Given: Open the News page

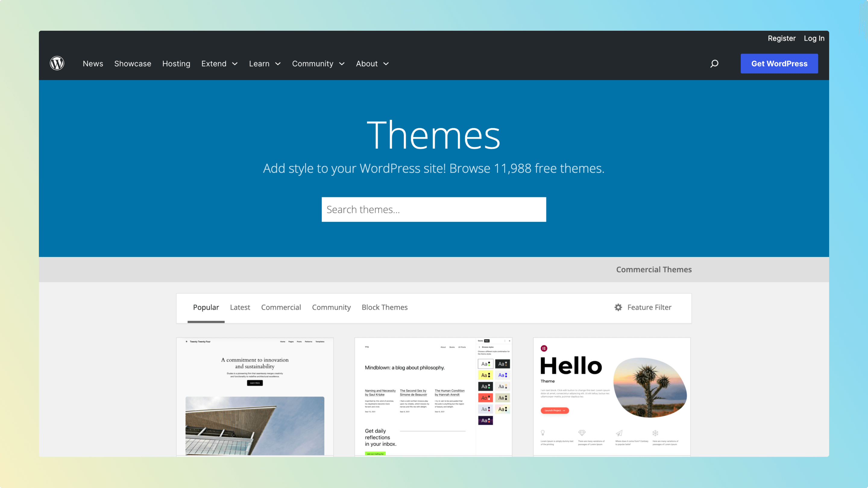Looking at the screenshot, I should pyautogui.click(x=93, y=64).
